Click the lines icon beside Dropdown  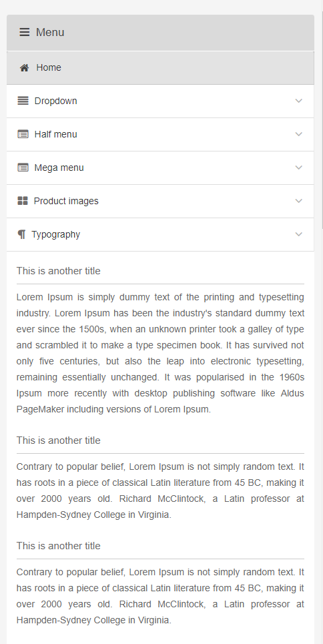(x=23, y=101)
